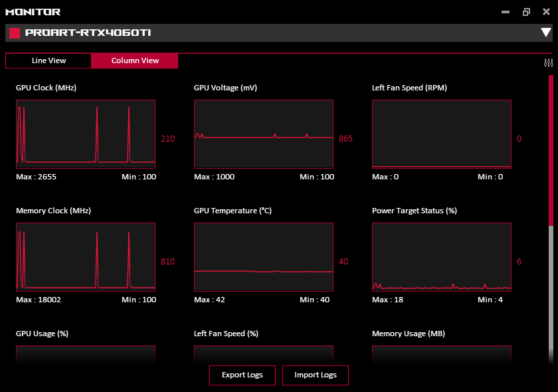This screenshot has height=392, width=558.
Task: Click the Left Fan Speed (%) label
Action: click(226, 334)
